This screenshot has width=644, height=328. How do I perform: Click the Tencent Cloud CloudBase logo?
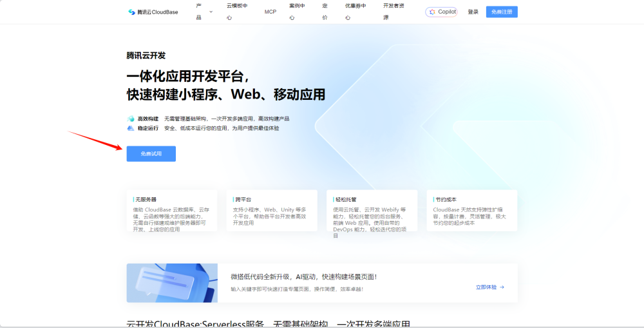(153, 12)
